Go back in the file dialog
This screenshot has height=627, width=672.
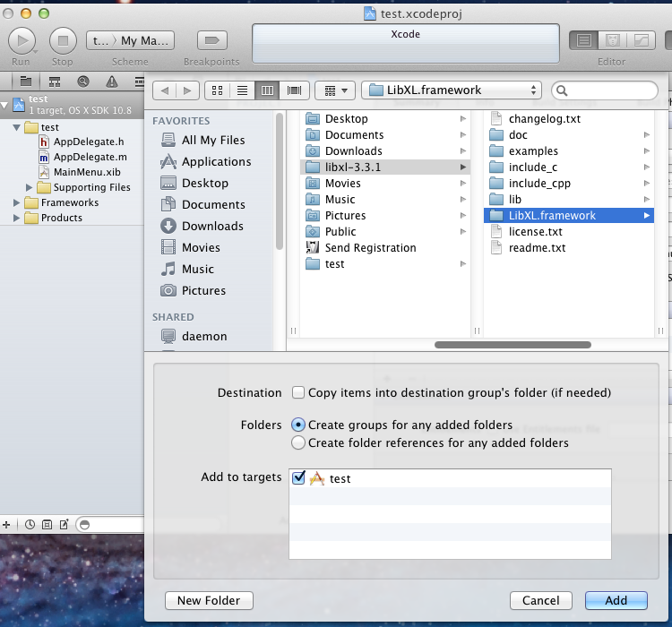165,90
